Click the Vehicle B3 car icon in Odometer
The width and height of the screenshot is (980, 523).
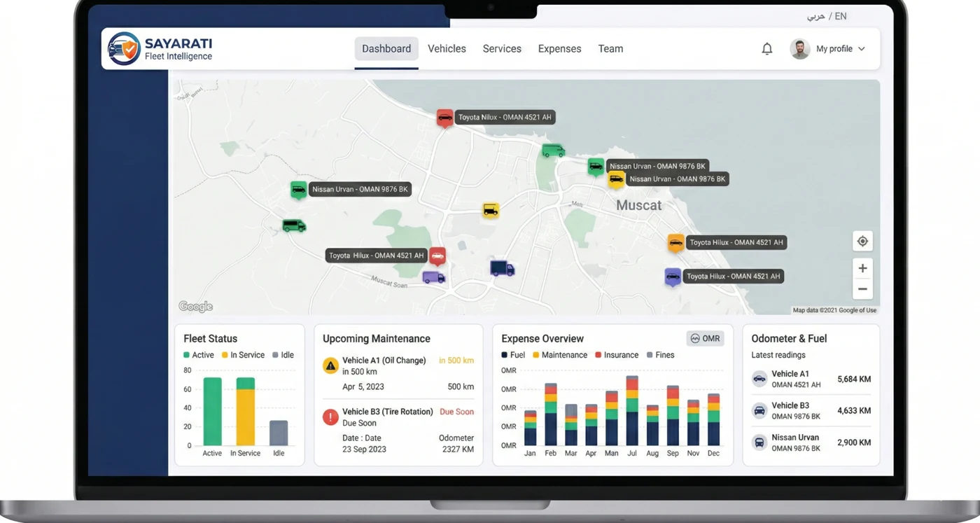coord(759,410)
